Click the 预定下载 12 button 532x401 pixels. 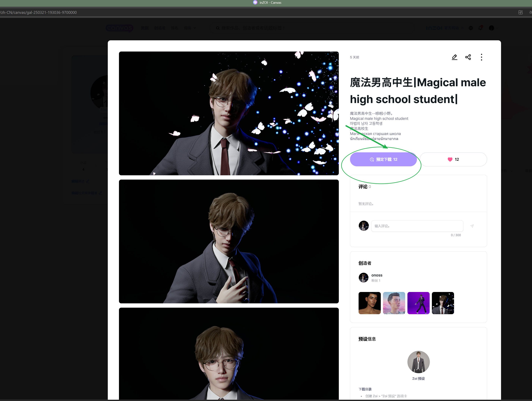click(x=383, y=159)
